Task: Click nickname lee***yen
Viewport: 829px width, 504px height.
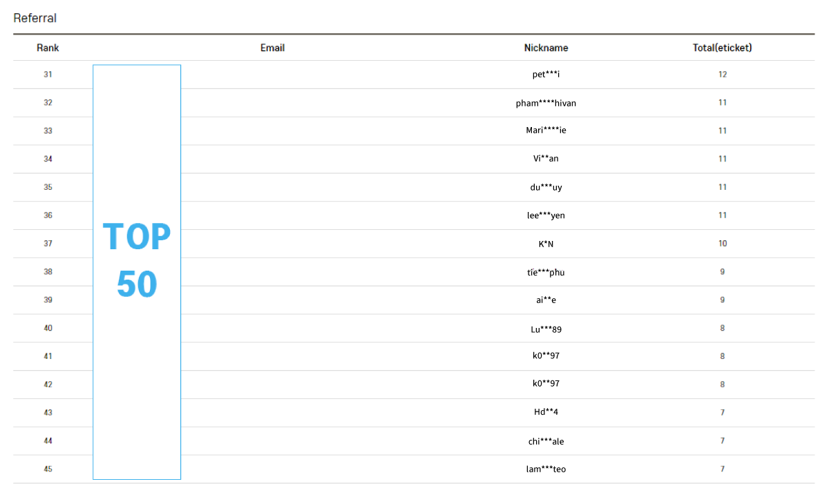Action: (546, 215)
